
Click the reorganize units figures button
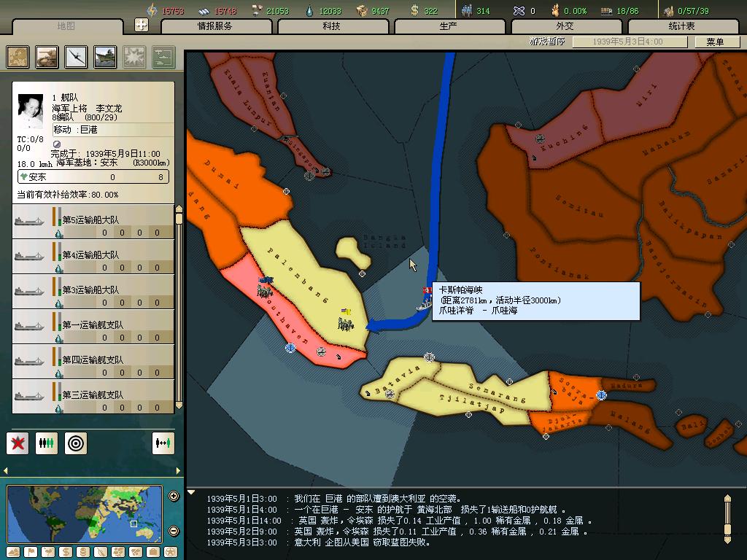47,443
